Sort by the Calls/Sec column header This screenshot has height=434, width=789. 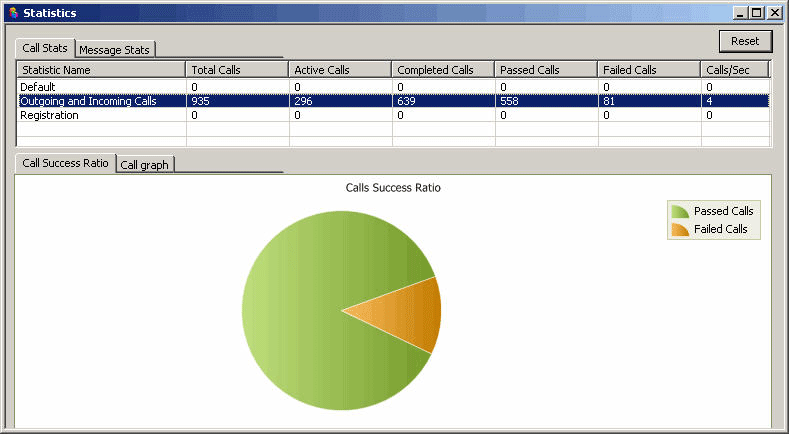tap(734, 70)
